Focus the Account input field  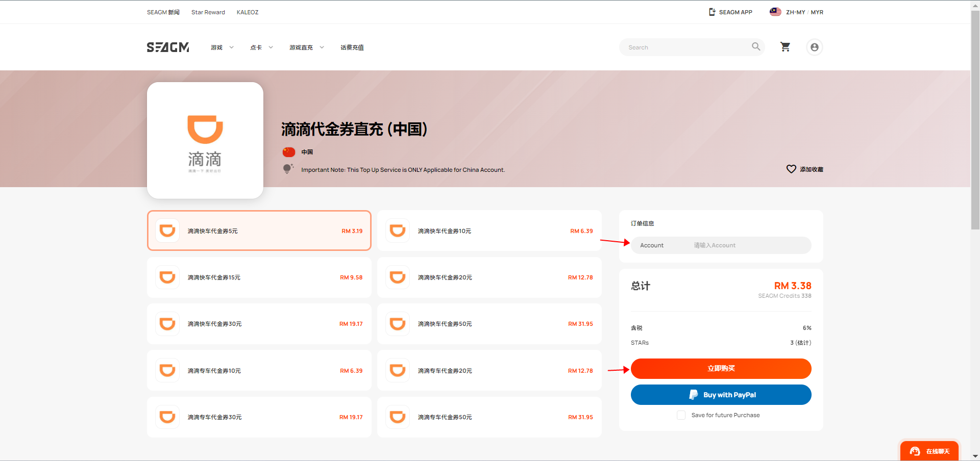(721, 245)
